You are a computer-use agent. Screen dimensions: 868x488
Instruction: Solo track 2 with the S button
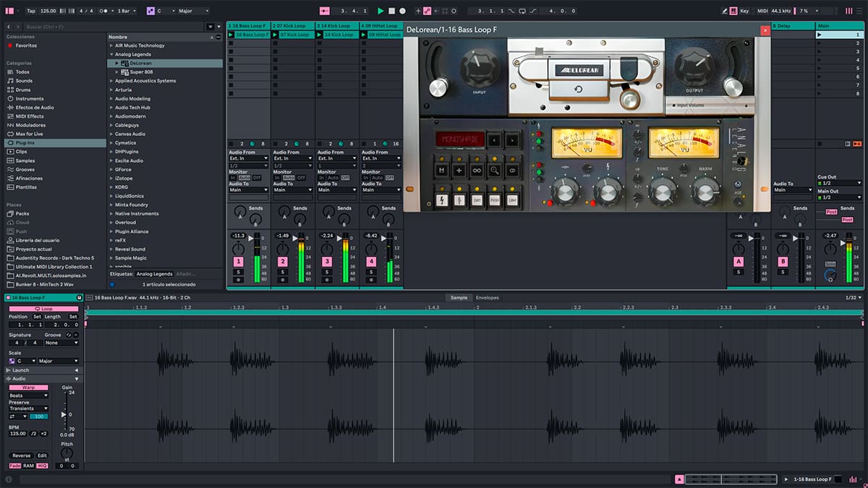(x=282, y=272)
